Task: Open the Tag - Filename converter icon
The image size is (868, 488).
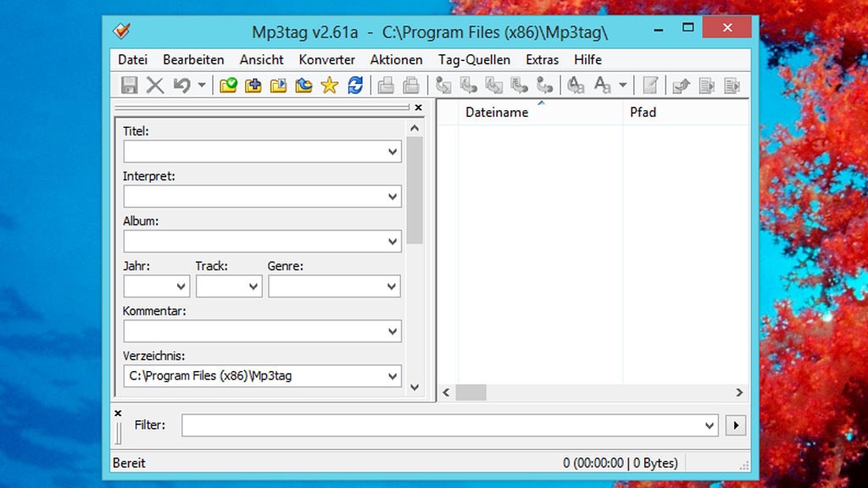Action: [x=442, y=85]
